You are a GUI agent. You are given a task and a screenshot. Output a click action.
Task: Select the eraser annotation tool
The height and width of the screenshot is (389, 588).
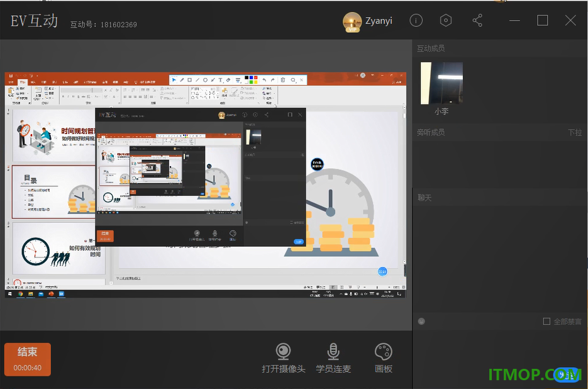[x=228, y=79]
